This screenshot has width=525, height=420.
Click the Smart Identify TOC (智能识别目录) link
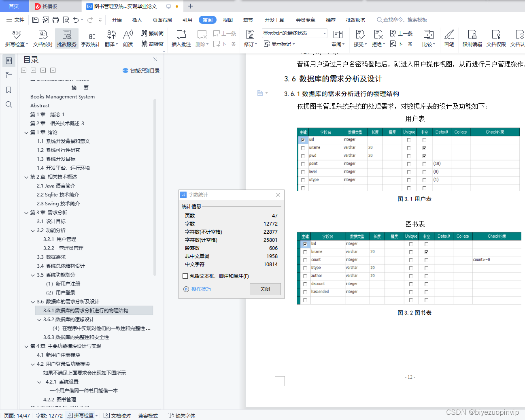[141, 70]
